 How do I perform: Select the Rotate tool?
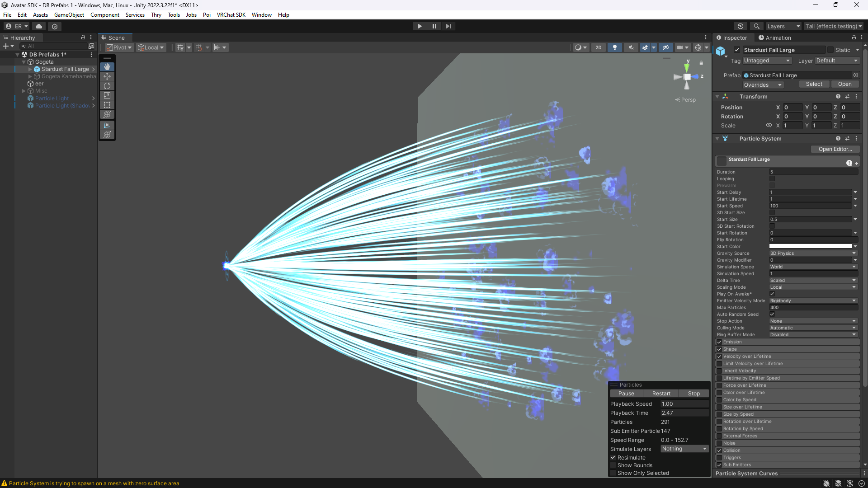coord(107,86)
